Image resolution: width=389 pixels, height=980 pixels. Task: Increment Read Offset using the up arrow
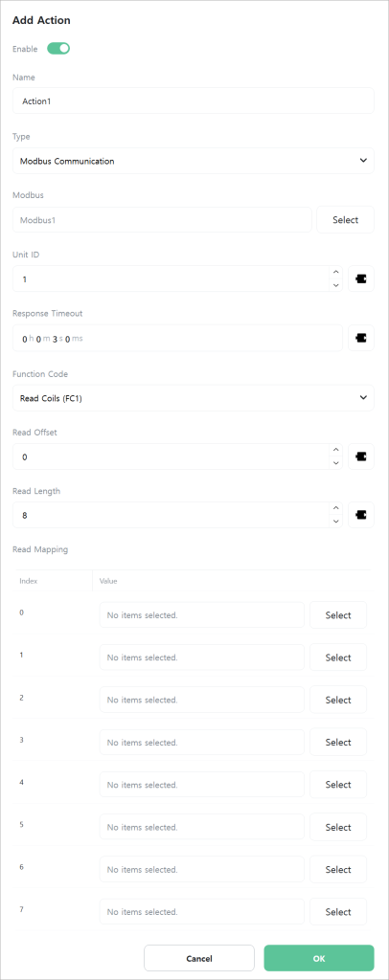tap(336, 450)
